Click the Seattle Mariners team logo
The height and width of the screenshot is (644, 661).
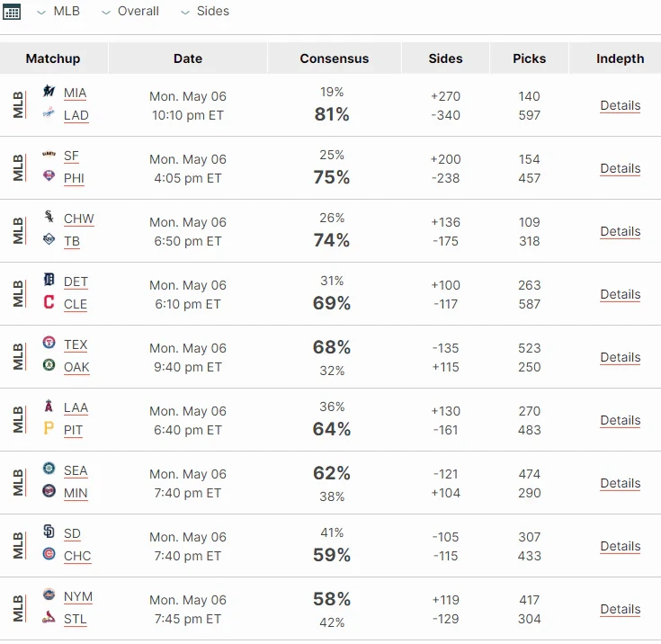point(49,468)
